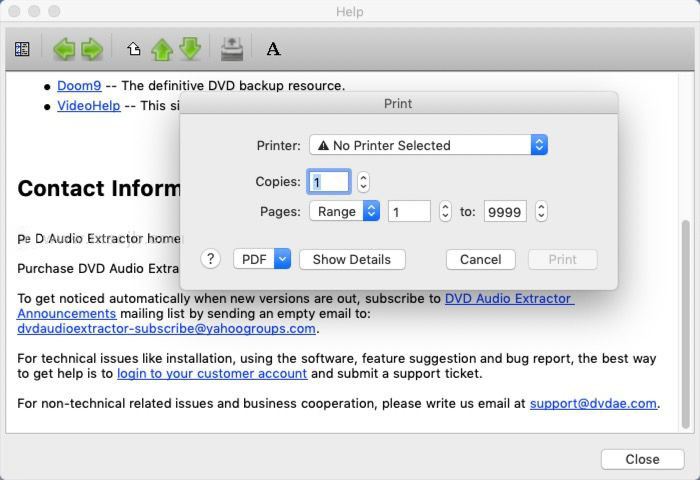This screenshot has width=700, height=480.
Task: Open the Doom9 link
Action: 79,85
